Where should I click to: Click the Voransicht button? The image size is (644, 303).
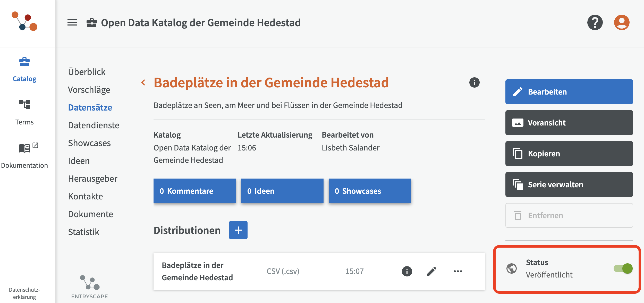pos(569,123)
